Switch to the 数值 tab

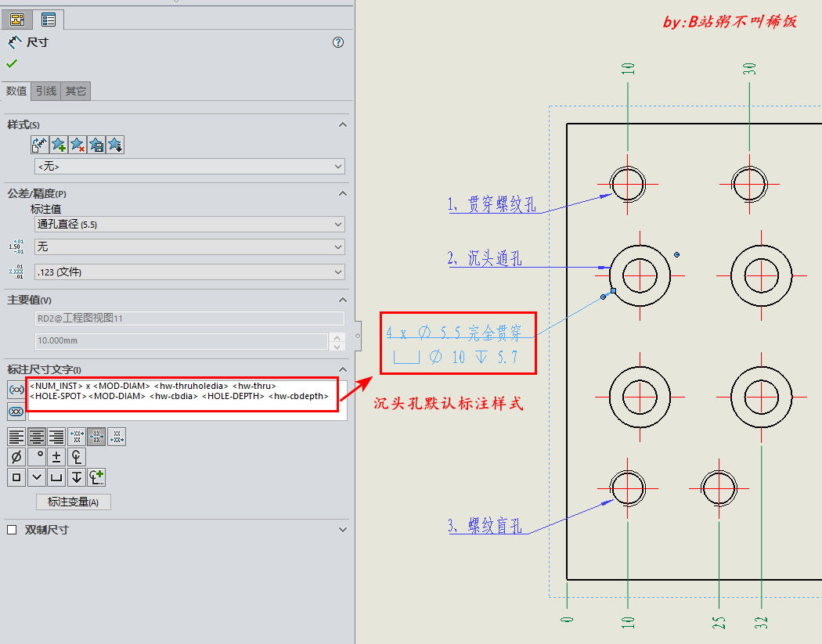pyautogui.click(x=16, y=92)
